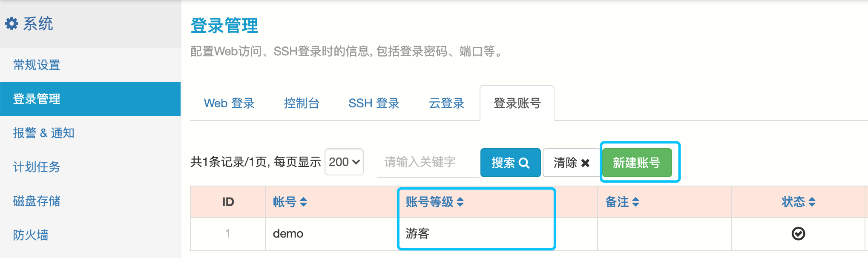868x258 pixels.
Task: Click sort arrows icon beside 帐号 column
Action: [x=303, y=202]
